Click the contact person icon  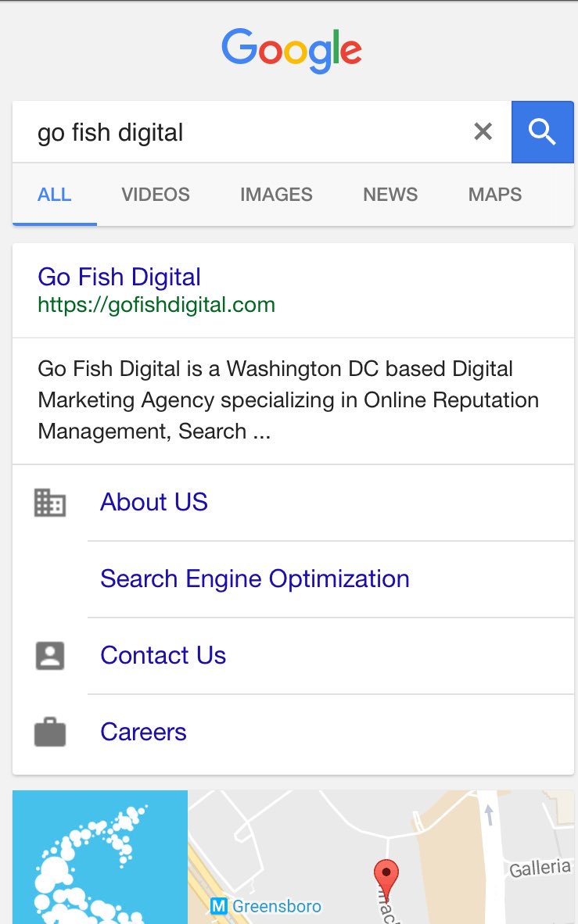click(50, 655)
